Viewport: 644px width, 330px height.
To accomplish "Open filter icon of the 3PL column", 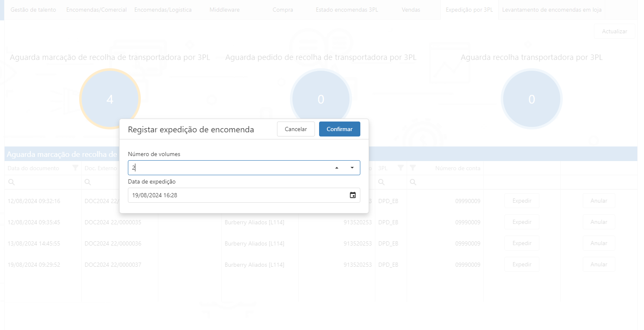I will click(x=400, y=168).
